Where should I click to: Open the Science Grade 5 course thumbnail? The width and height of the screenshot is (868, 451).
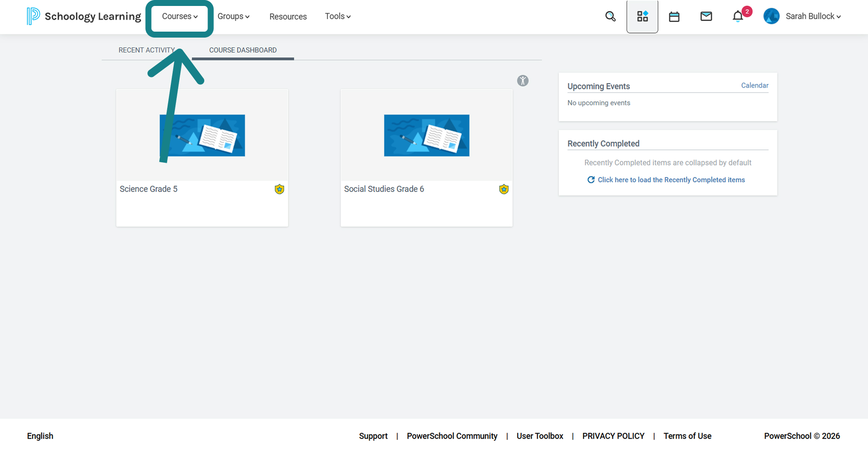click(x=202, y=135)
